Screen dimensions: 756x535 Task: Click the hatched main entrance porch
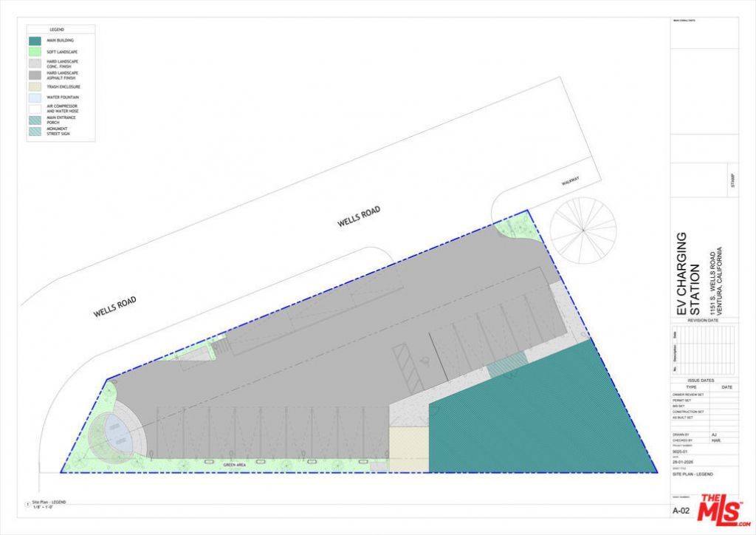point(506,363)
